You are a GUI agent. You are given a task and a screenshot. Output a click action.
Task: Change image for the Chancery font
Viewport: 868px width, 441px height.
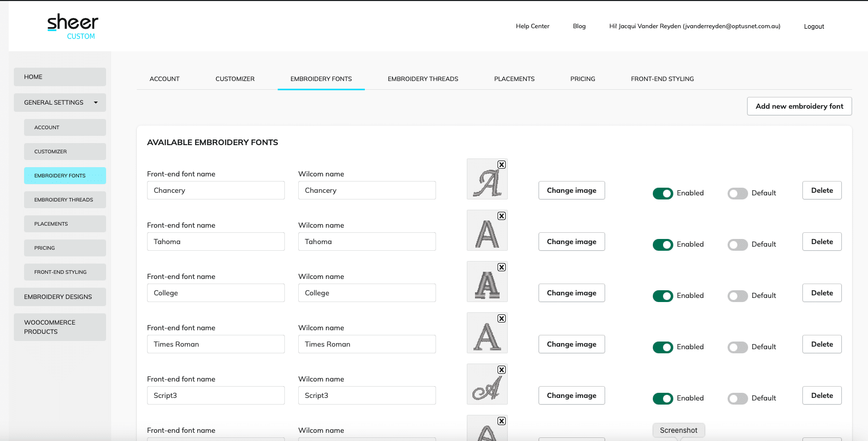click(x=572, y=190)
